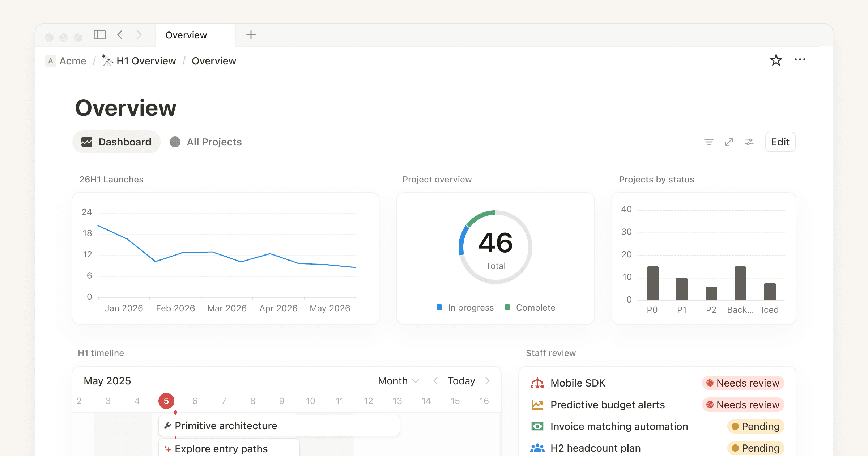The image size is (868, 456).
Task: Select the red date marker on May 5
Action: click(166, 401)
